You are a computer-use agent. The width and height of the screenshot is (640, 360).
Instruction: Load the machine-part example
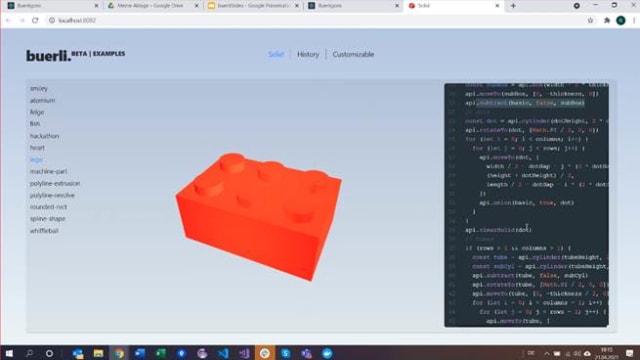49,171
